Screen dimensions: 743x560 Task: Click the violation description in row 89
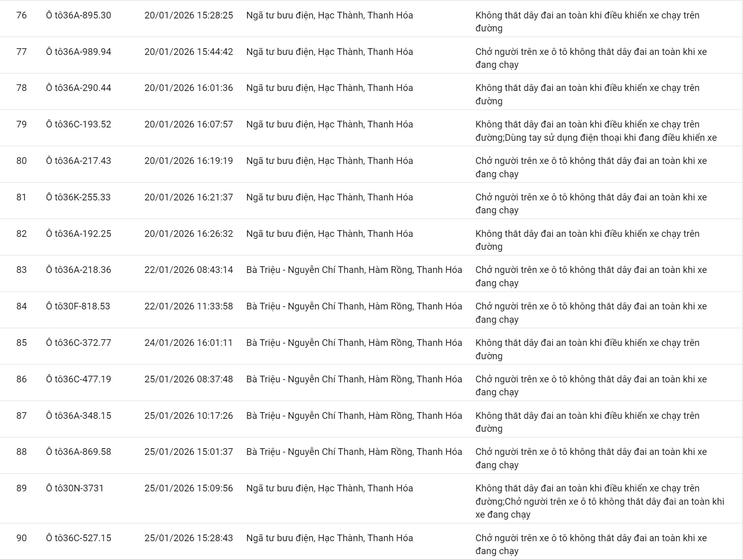pyautogui.click(x=599, y=501)
